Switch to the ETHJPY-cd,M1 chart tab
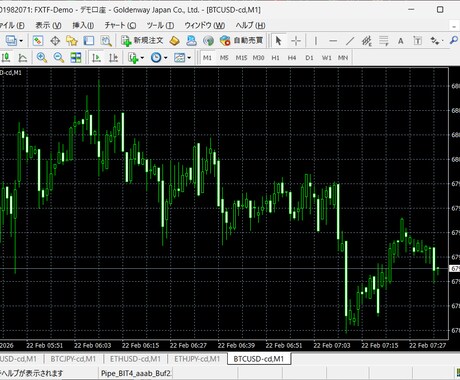Image resolution: width=460 pixels, height=380 pixels. (x=197, y=359)
